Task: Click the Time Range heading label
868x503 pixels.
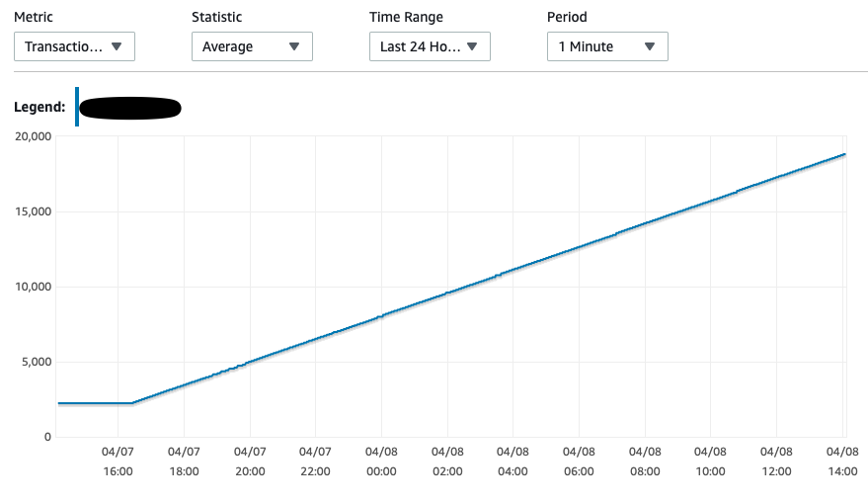Action: pyautogui.click(x=406, y=17)
